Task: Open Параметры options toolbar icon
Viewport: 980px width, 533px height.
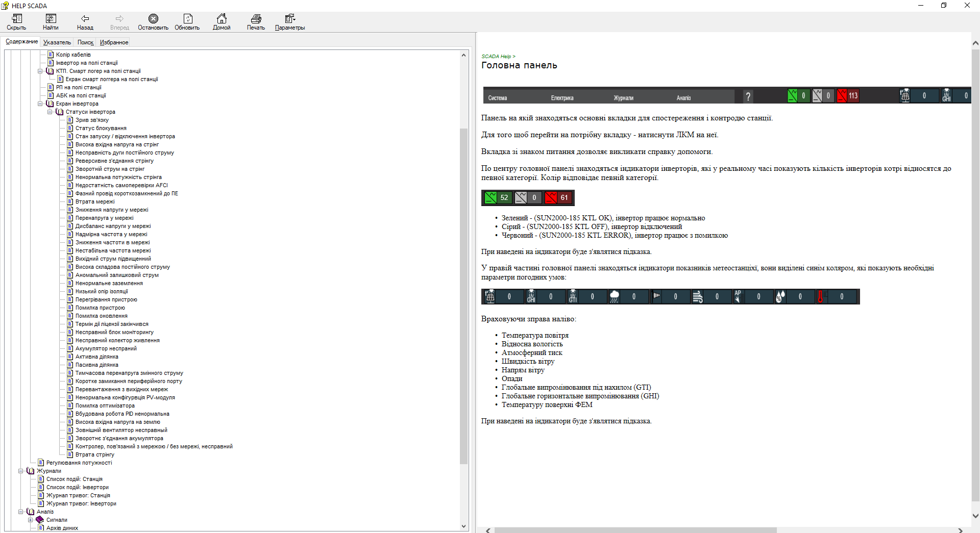Action: pos(289,22)
